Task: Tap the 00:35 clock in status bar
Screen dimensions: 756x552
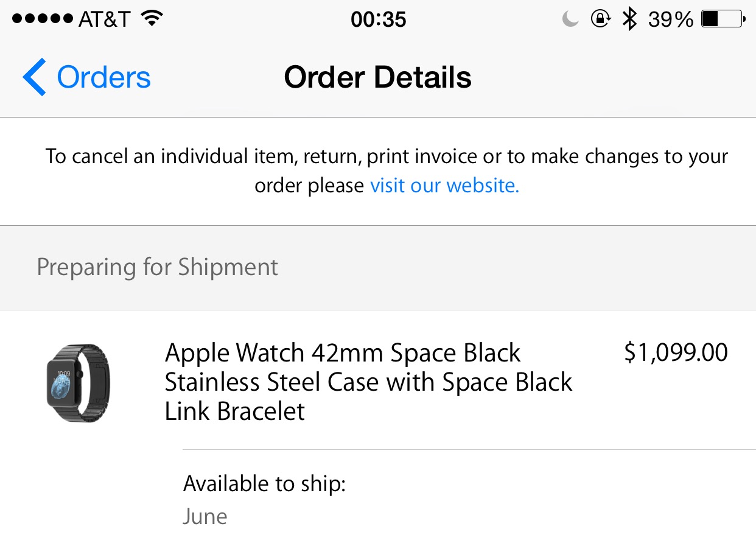Action: tap(378, 19)
